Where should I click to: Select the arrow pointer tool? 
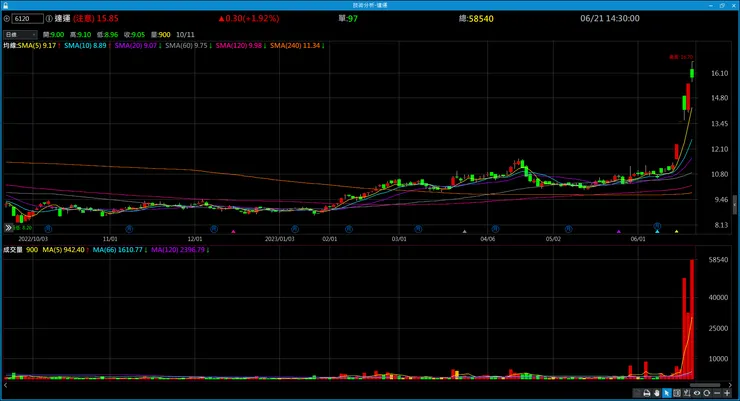pyautogui.click(x=666, y=393)
